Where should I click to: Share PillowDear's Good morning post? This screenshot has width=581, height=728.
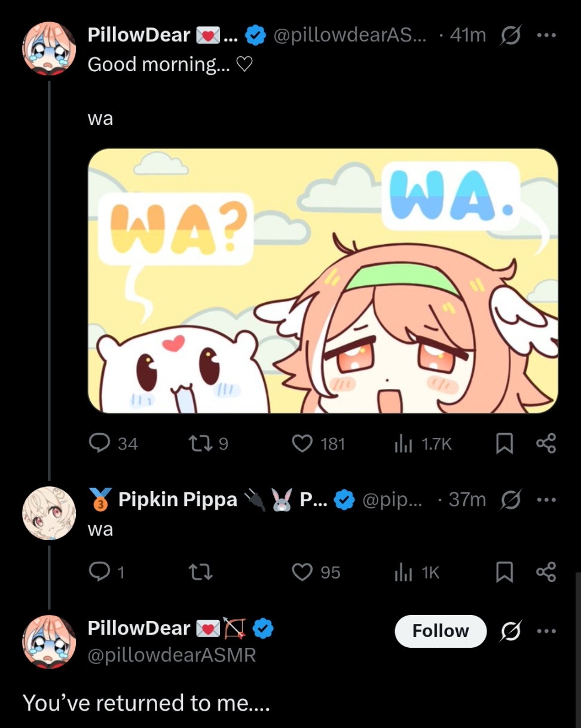pos(546,443)
